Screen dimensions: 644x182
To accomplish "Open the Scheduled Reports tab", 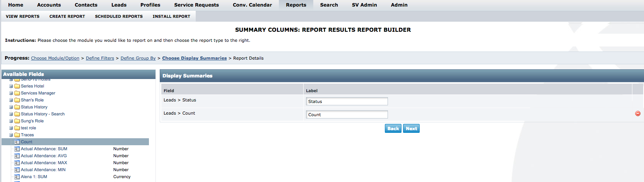I will (x=119, y=16).
